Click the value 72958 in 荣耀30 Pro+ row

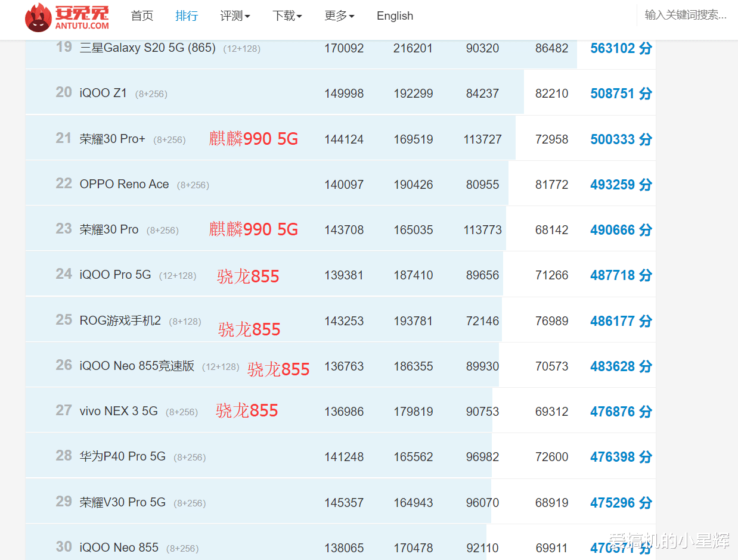pyautogui.click(x=552, y=139)
